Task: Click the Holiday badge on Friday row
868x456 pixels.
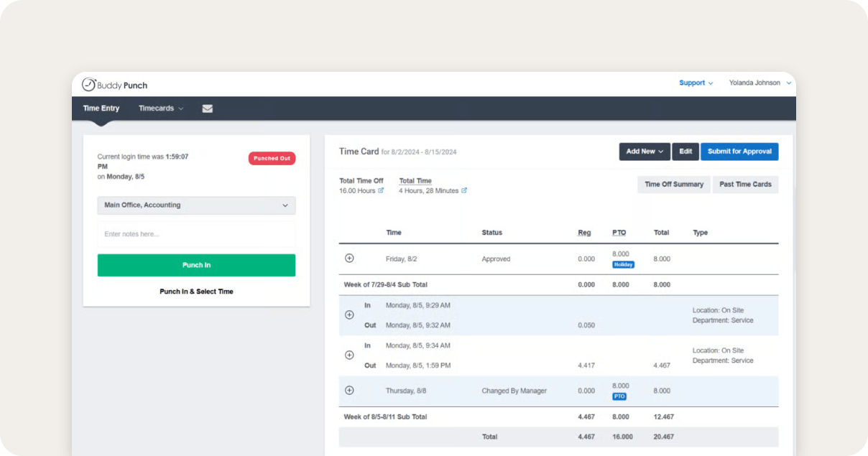Action: coord(623,264)
